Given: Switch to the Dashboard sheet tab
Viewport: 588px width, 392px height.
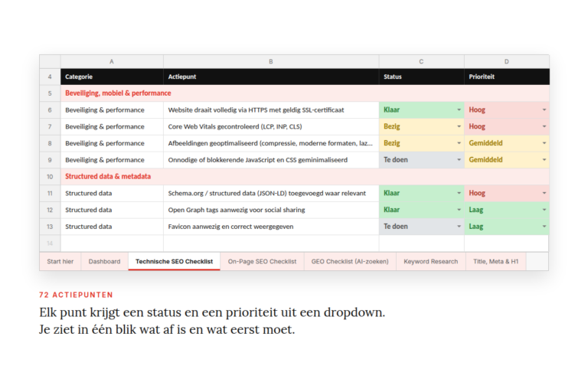Looking at the screenshot, I should click(105, 261).
